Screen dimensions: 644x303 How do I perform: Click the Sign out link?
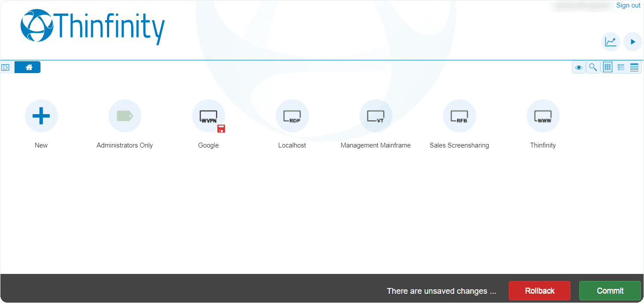point(629,5)
